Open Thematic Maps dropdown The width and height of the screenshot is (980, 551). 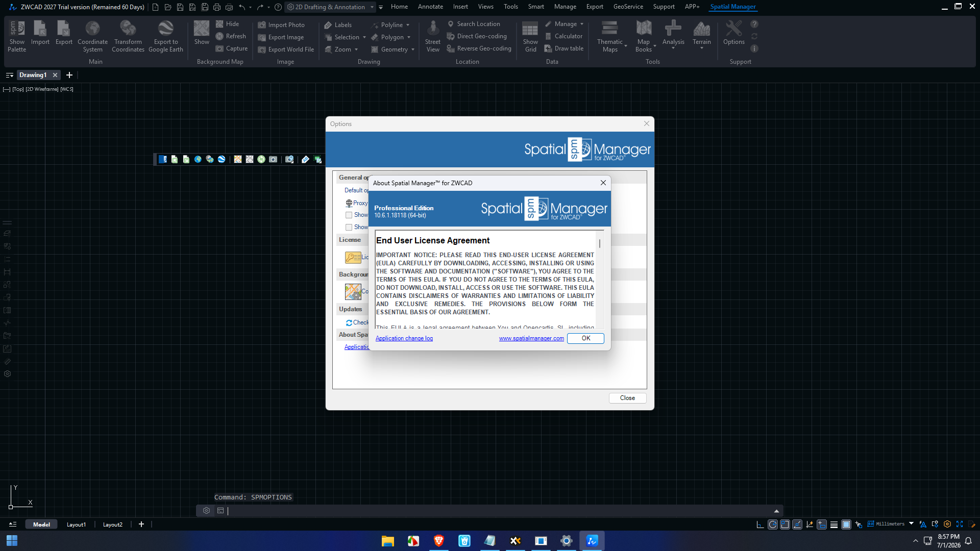point(610,36)
